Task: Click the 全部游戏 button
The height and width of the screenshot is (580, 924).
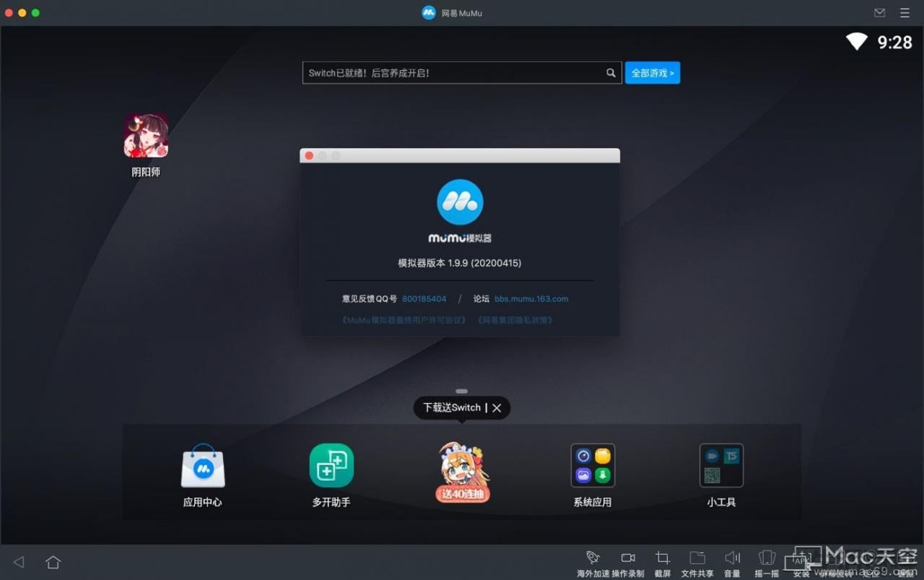Action: click(653, 73)
